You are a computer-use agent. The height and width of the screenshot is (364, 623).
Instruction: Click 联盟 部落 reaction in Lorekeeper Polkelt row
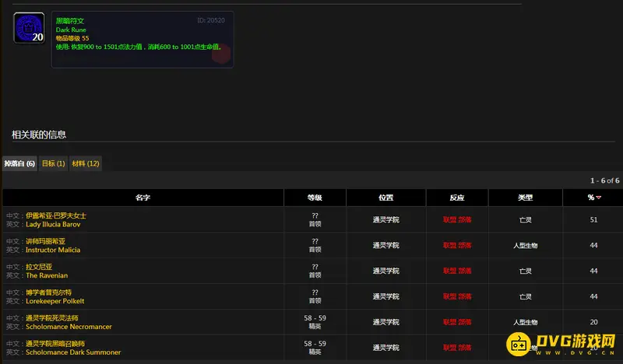pos(457,296)
